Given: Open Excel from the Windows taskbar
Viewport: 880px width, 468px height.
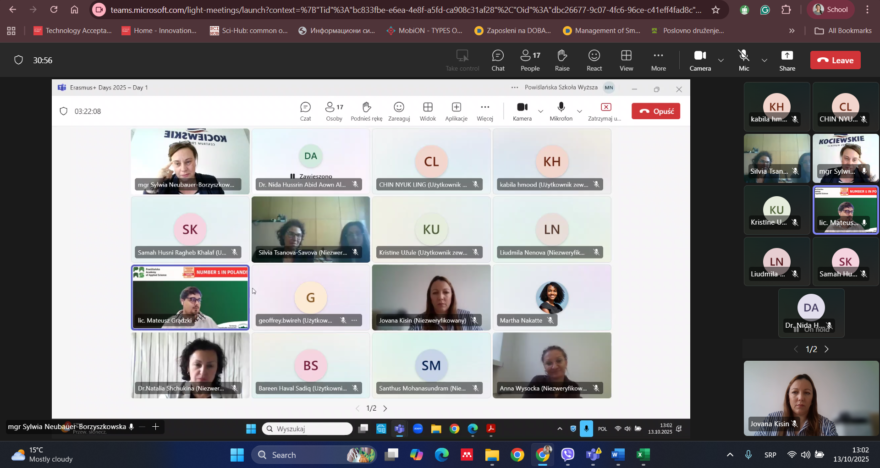Looking at the screenshot, I should [643, 455].
